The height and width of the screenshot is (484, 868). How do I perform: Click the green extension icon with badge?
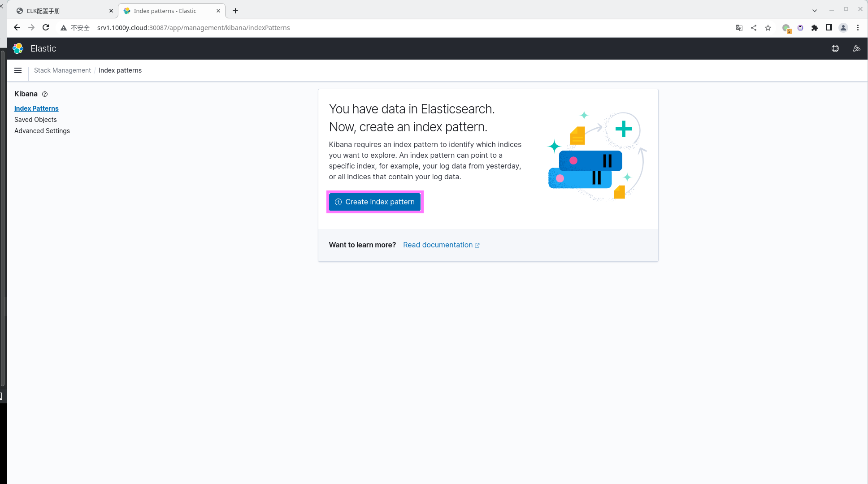[x=786, y=28]
